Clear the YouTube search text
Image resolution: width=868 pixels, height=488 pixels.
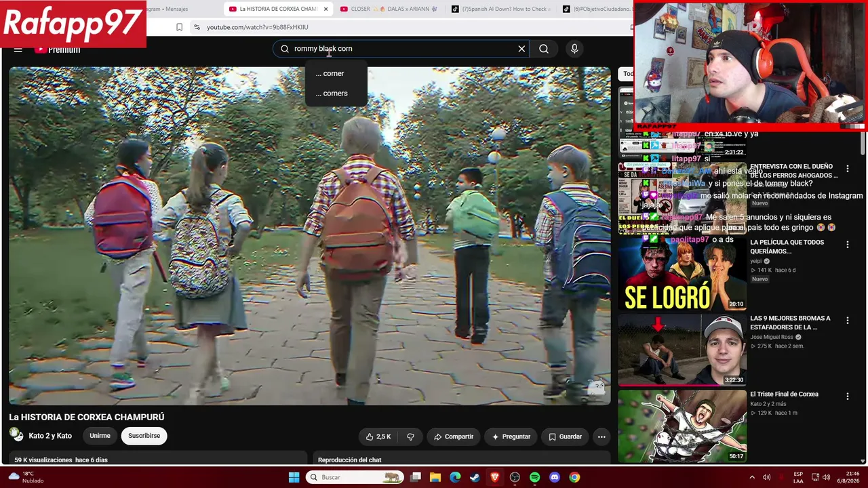coord(521,49)
